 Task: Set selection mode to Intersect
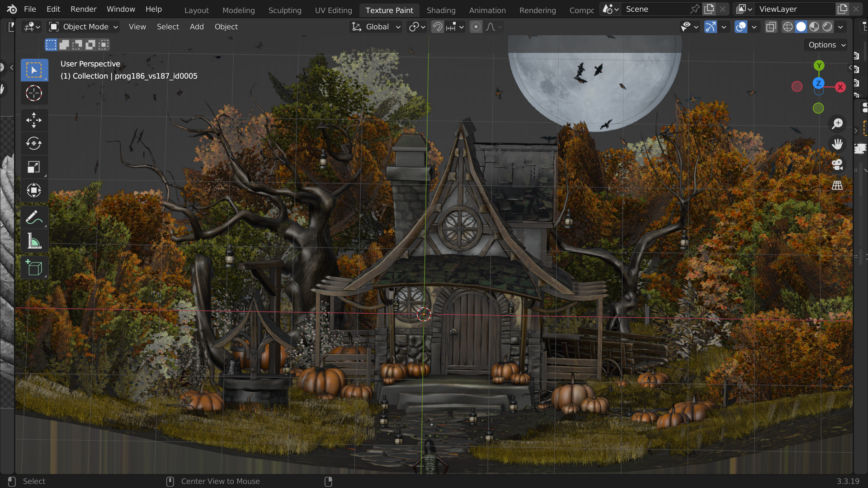pos(104,45)
